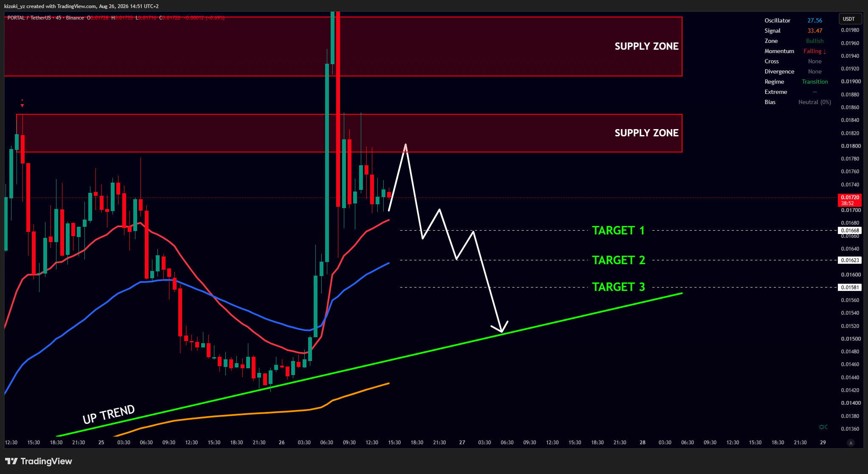Click the Oscillator row label
The image size is (868, 474).
click(778, 20)
